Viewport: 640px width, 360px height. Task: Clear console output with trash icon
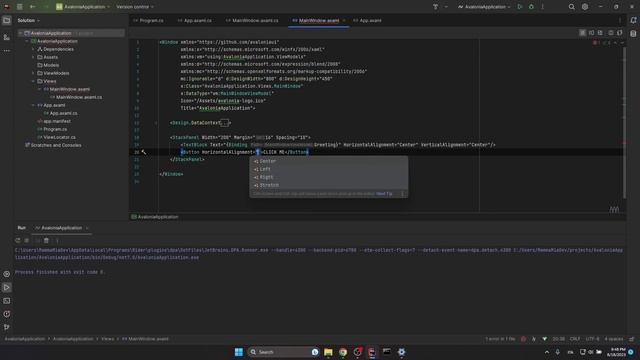pyautogui.click(x=46, y=240)
